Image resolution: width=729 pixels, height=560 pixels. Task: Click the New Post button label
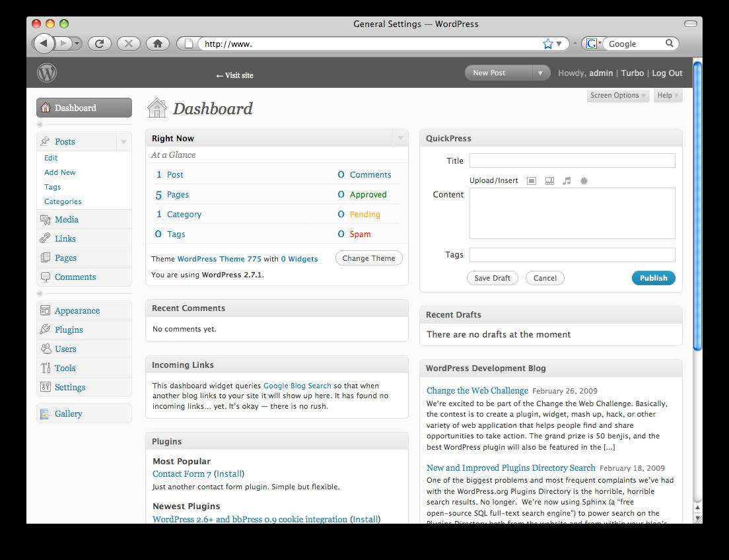(489, 73)
